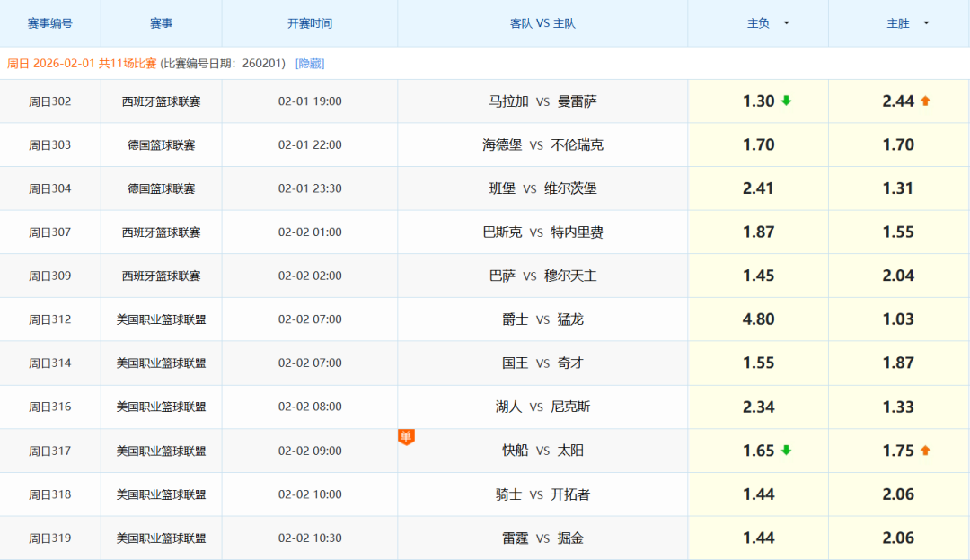The width and height of the screenshot is (970, 560).
Task: Select 主胜 odds 1.75 for 快船 vs 太阳
Action: tap(898, 451)
